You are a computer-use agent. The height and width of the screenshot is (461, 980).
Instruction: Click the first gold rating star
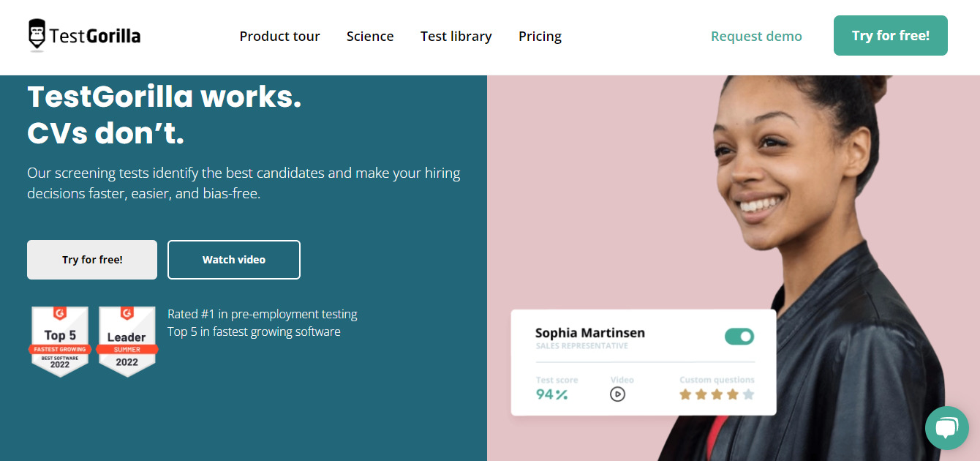[685, 394]
